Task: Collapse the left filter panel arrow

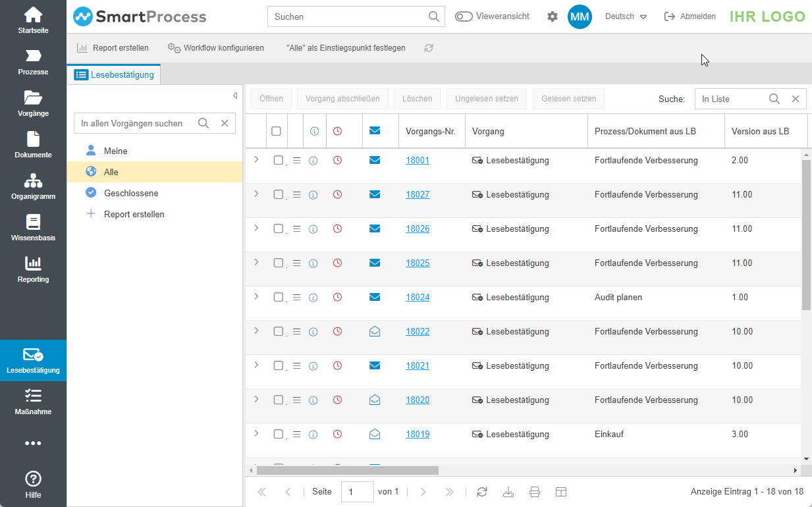Action: coord(235,95)
